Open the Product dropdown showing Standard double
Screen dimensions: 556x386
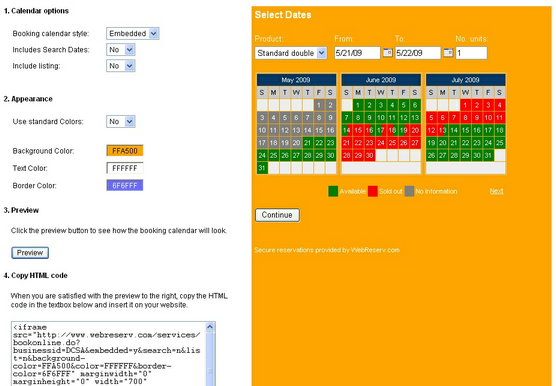[x=291, y=53]
